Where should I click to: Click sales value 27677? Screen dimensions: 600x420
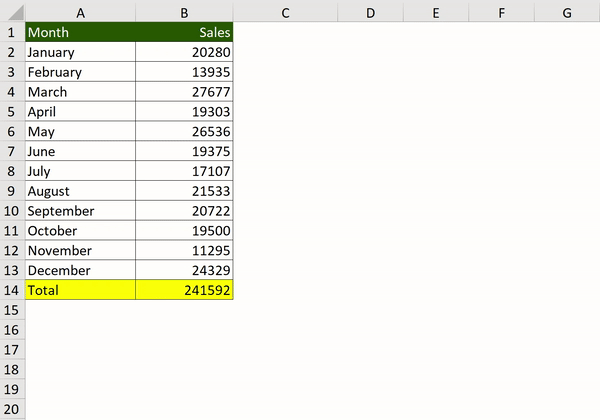click(x=184, y=92)
